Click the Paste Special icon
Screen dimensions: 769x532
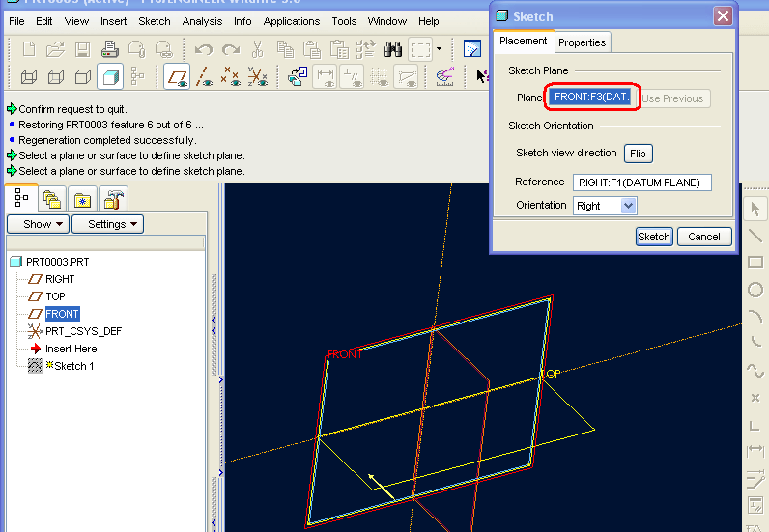(x=339, y=49)
